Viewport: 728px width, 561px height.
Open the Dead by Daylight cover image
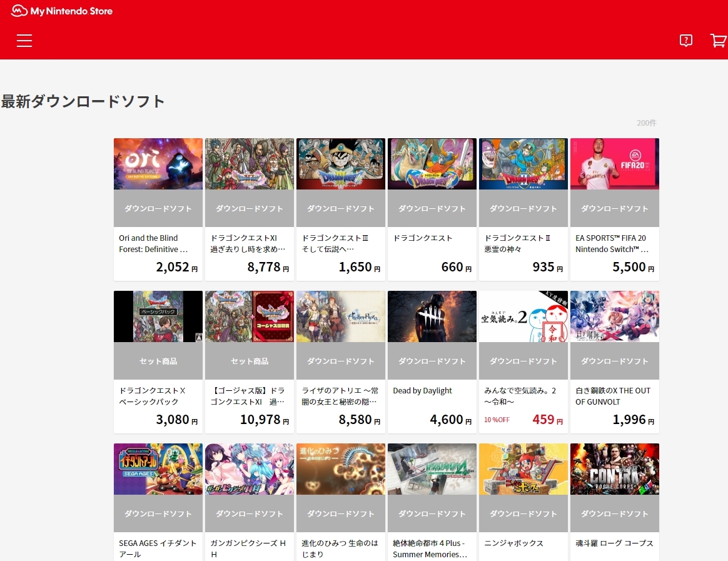[x=432, y=316]
